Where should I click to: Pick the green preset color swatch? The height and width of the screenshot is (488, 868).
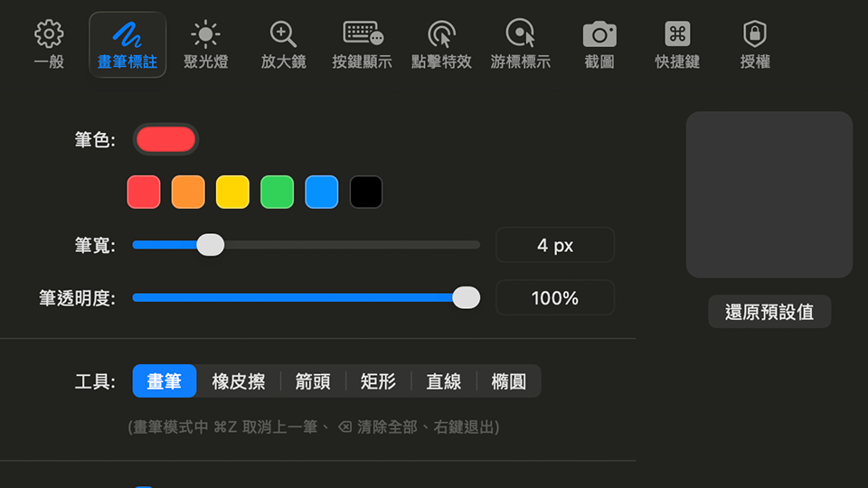(278, 192)
